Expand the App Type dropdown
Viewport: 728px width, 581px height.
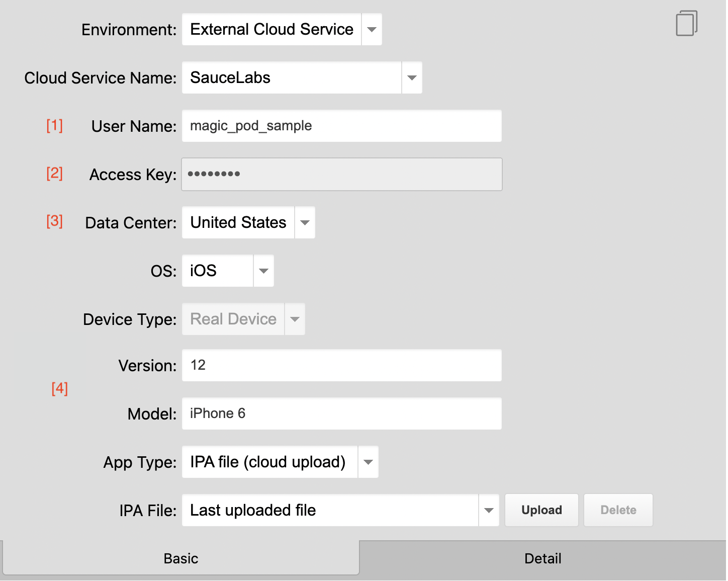tap(280, 462)
